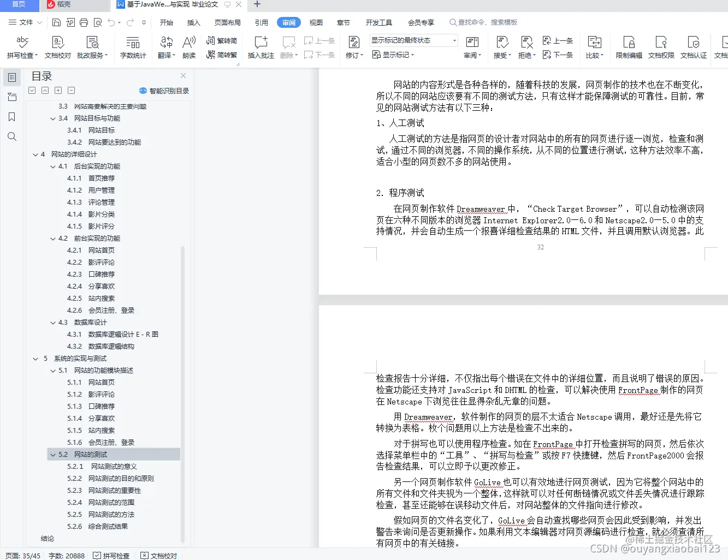Close the 目录 outline panel
This screenshot has width=728, height=560.
[184, 76]
